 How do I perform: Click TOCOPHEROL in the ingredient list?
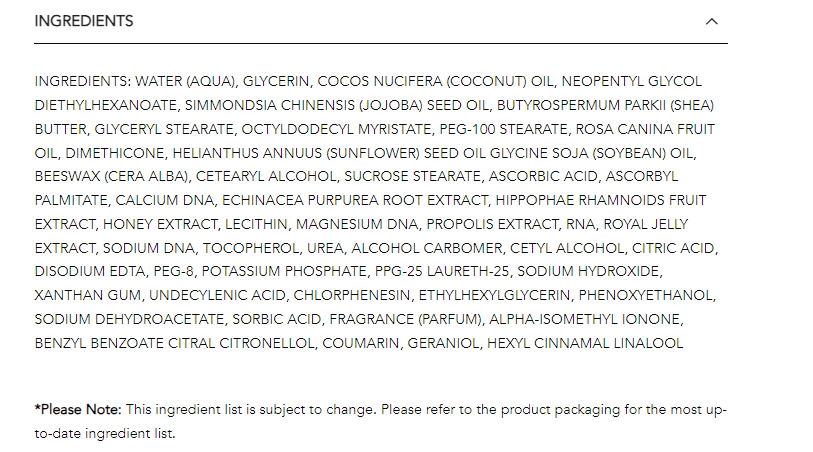[251, 248]
